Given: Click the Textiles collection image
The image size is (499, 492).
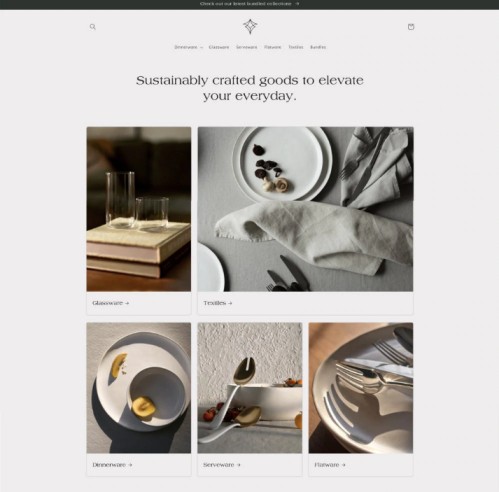Looking at the screenshot, I should pos(305,209).
